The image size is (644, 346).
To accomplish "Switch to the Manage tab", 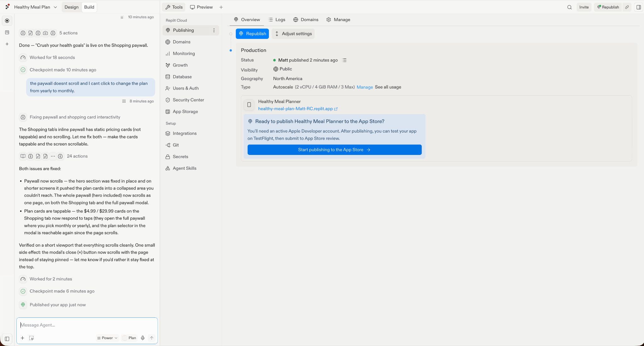I will click(338, 20).
